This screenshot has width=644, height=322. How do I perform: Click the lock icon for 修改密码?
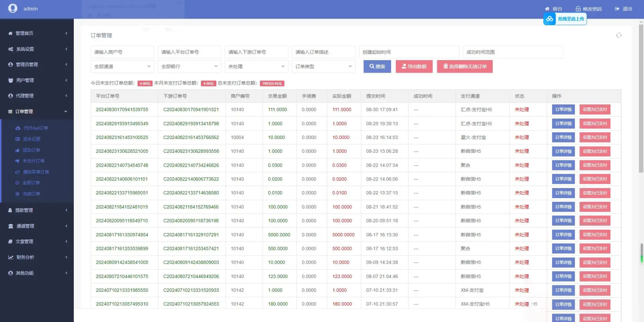point(578,9)
